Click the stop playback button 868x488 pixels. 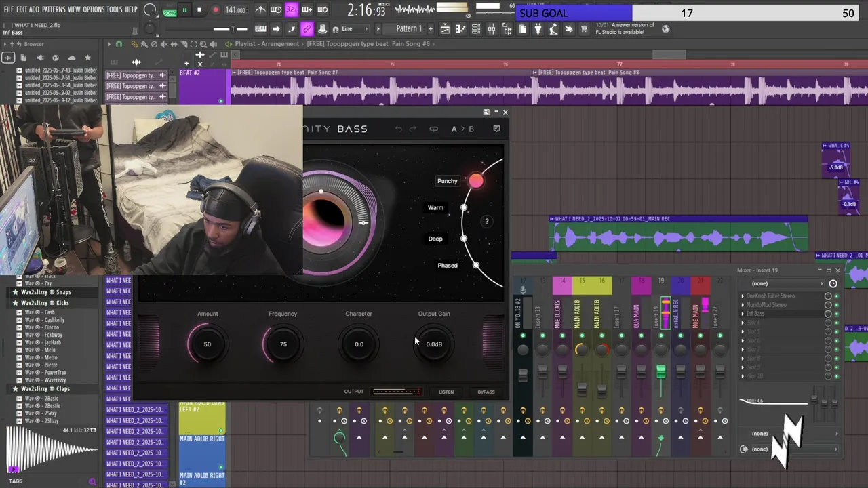(199, 10)
